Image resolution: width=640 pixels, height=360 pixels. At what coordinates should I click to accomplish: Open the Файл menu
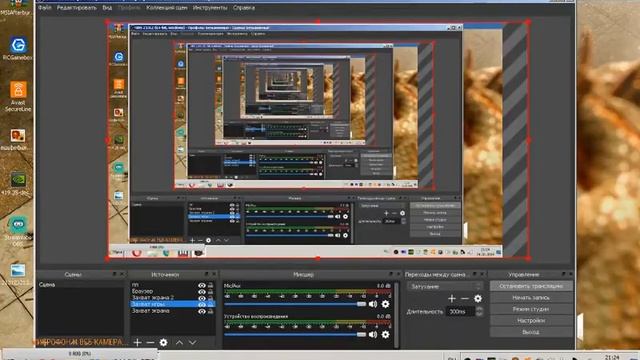[45, 8]
